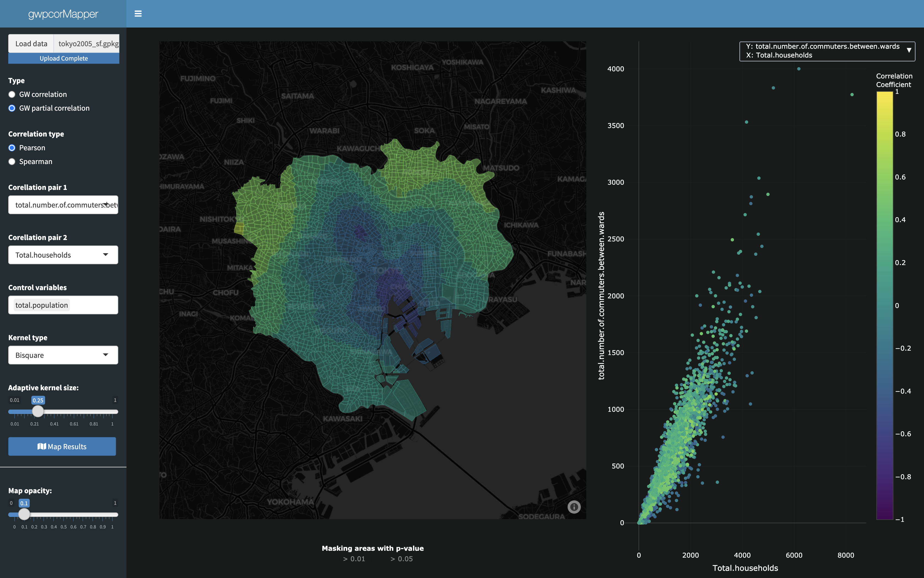Choose Spearman correlation type

click(x=12, y=162)
